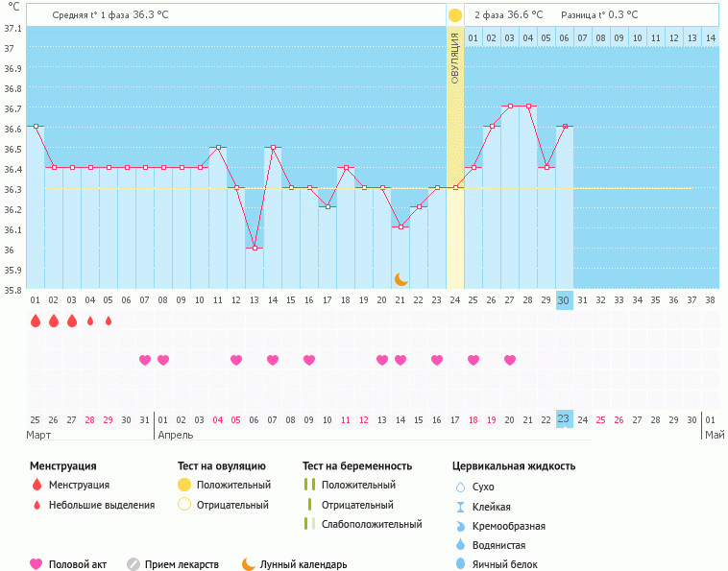Image resolution: width=728 pixels, height=571 pixels.
Task: Click the lowest temperature point on day 13
Action: point(255,248)
